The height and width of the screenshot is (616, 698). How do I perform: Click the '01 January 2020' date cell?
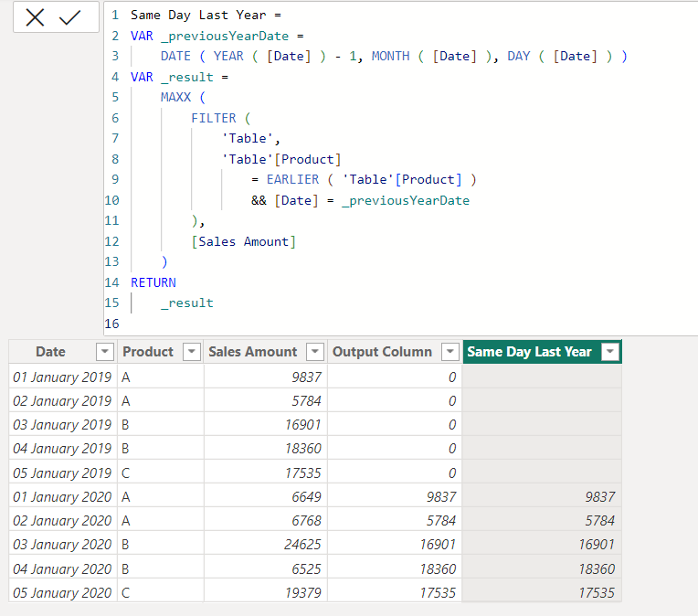click(x=62, y=496)
